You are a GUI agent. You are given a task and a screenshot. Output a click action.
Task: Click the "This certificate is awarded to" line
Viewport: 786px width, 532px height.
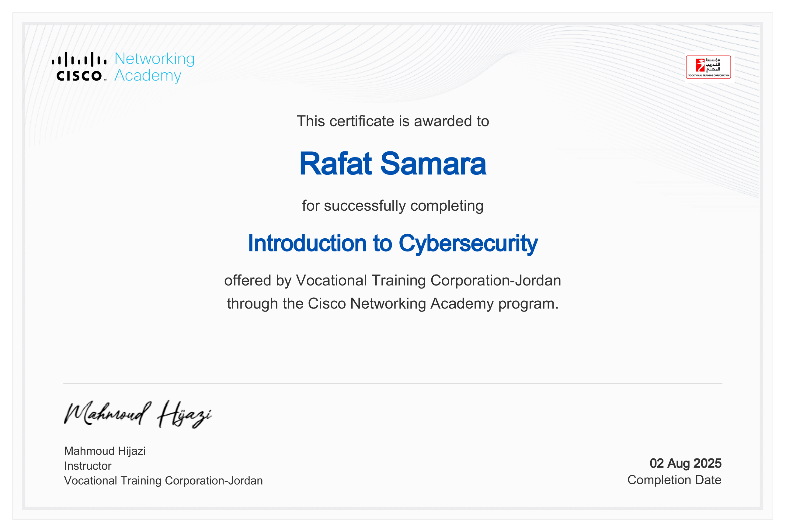click(393, 121)
